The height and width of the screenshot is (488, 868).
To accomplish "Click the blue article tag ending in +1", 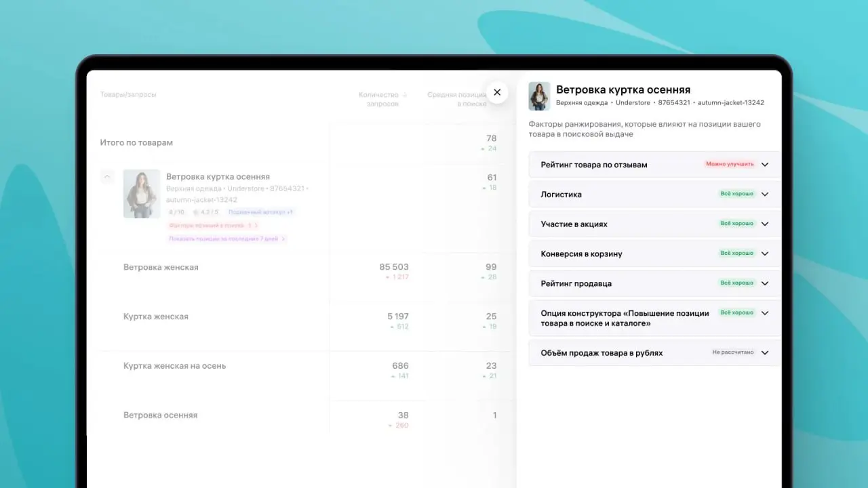I will 260,212.
